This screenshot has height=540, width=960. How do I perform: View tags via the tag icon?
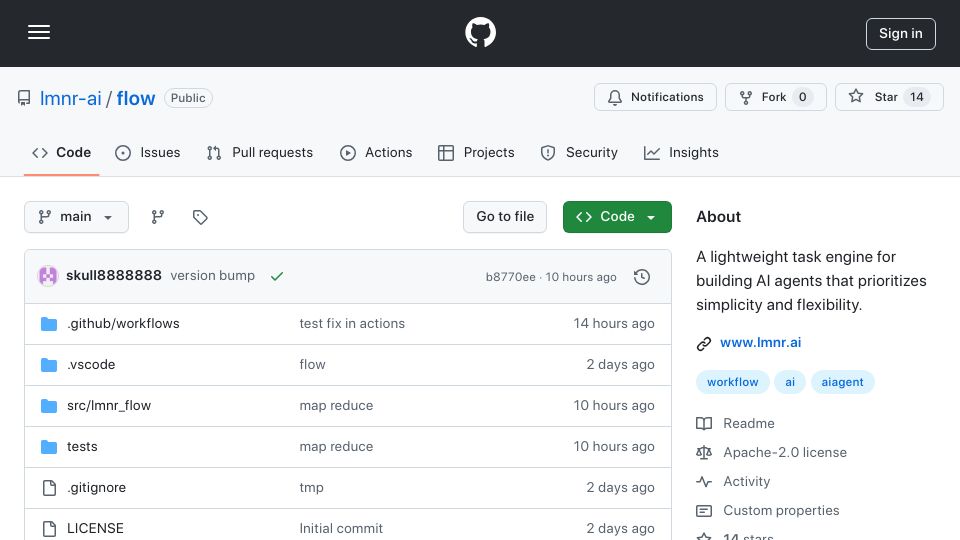pos(200,217)
